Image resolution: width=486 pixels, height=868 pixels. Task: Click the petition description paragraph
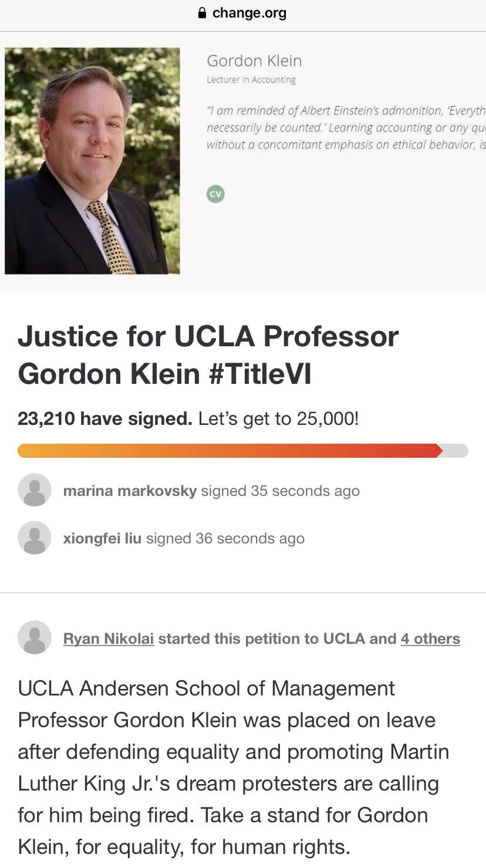[234, 767]
